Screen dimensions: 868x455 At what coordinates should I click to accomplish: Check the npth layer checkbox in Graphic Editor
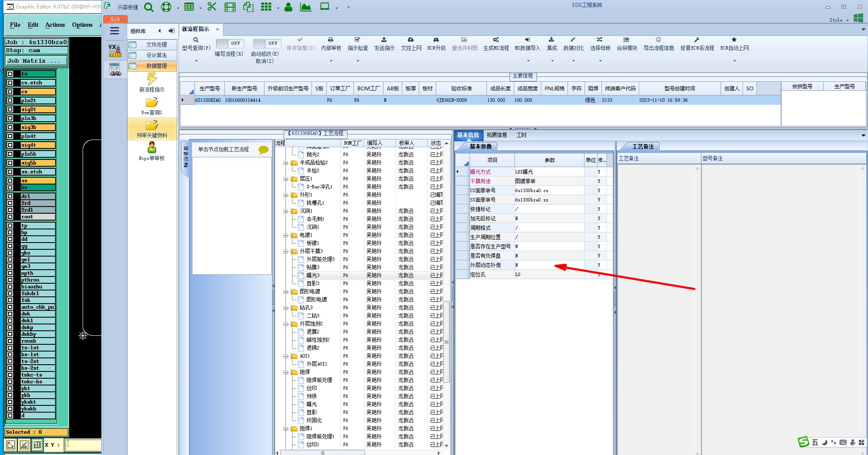pyautogui.click(x=10, y=273)
